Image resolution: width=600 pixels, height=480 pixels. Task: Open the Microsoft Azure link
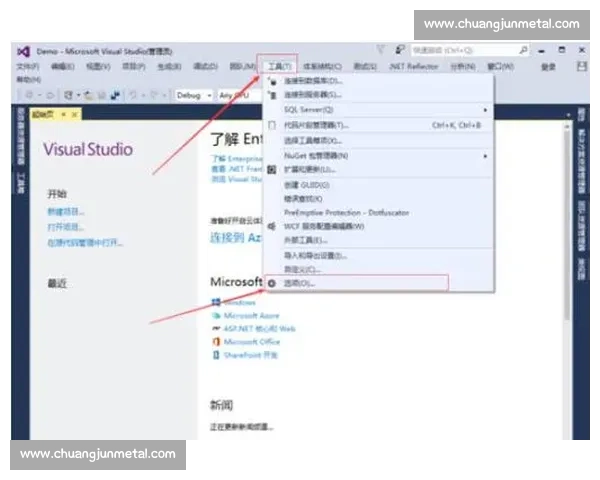tap(251, 315)
